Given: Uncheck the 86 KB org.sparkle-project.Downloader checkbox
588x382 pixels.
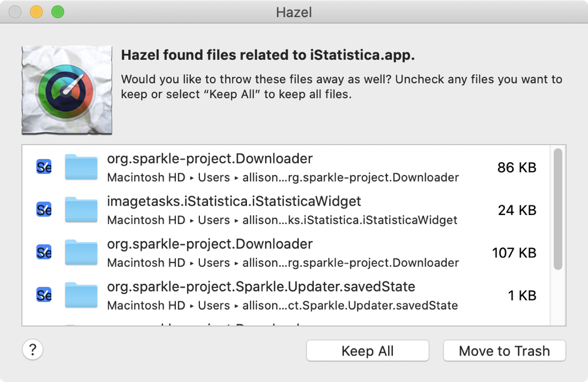Looking at the screenshot, I should [x=44, y=167].
